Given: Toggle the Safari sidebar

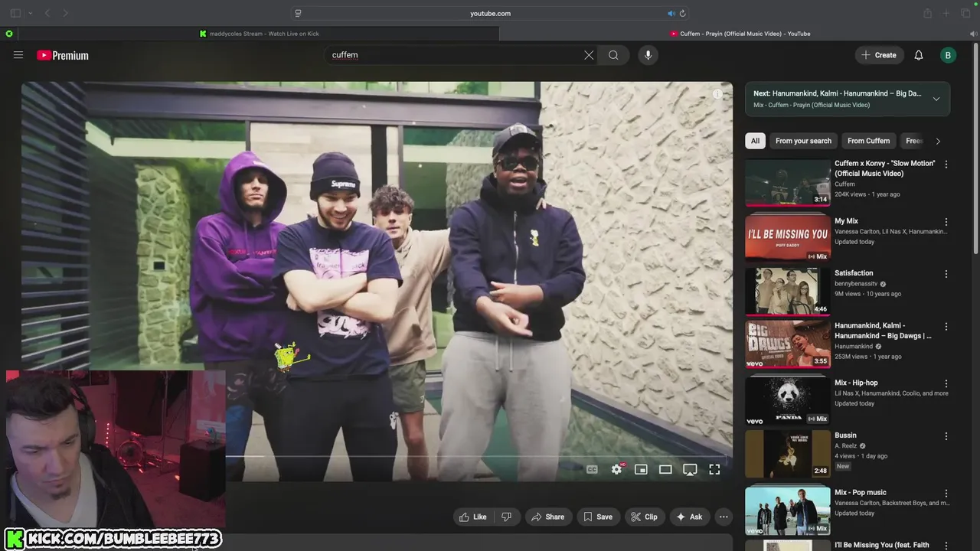Looking at the screenshot, I should click(15, 13).
